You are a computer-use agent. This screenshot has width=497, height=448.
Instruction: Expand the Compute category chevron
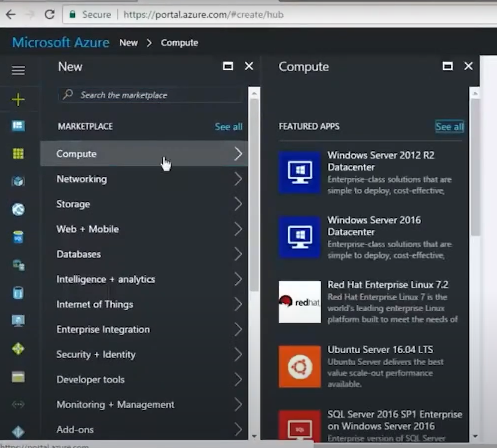(x=239, y=154)
